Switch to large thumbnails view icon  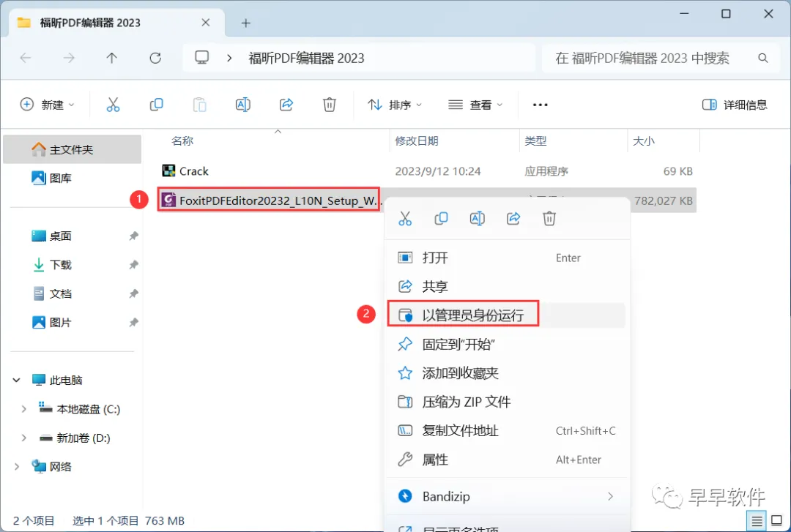[777, 520]
